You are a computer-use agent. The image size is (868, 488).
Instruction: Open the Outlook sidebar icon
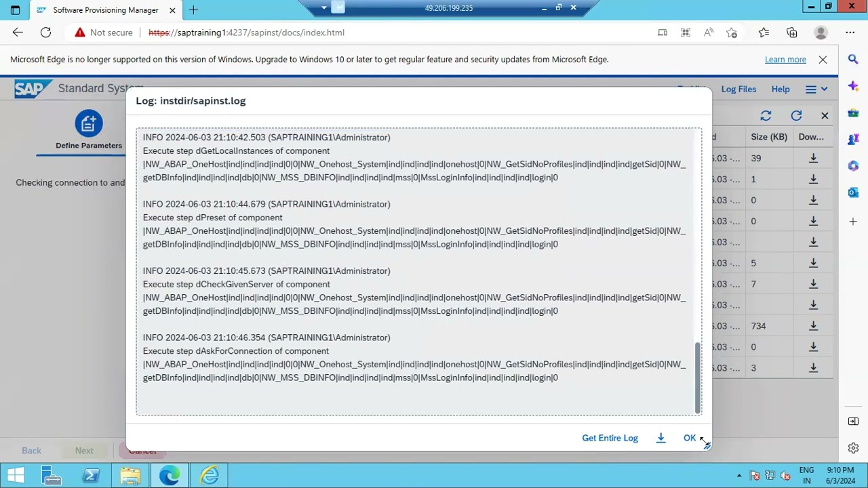click(x=854, y=192)
